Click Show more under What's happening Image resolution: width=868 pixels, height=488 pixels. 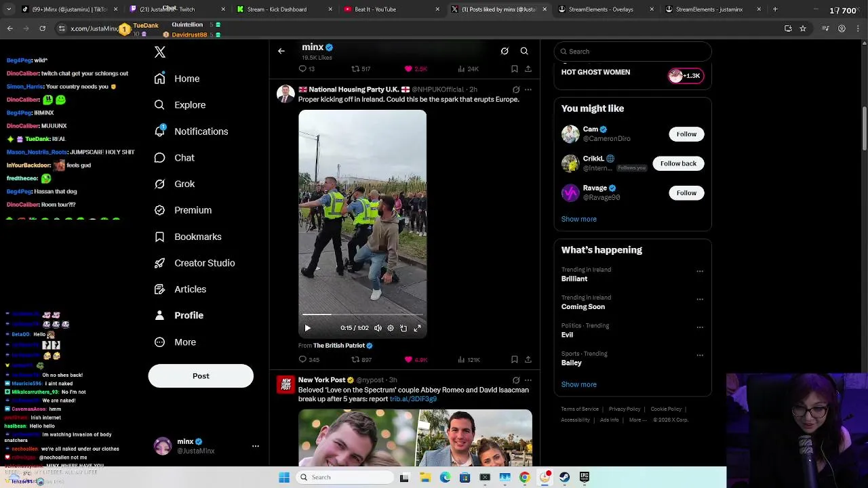click(579, 384)
